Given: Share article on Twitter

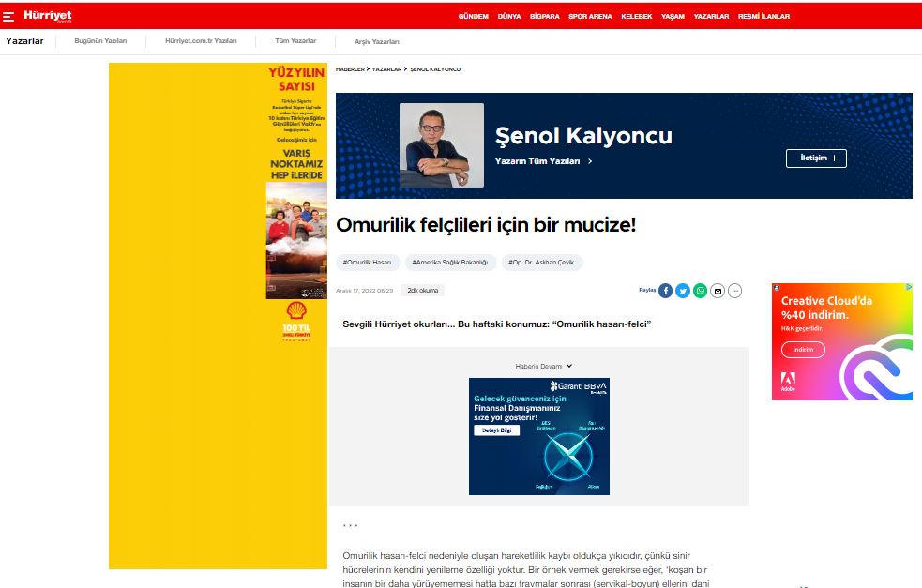Looking at the screenshot, I should point(683,291).
